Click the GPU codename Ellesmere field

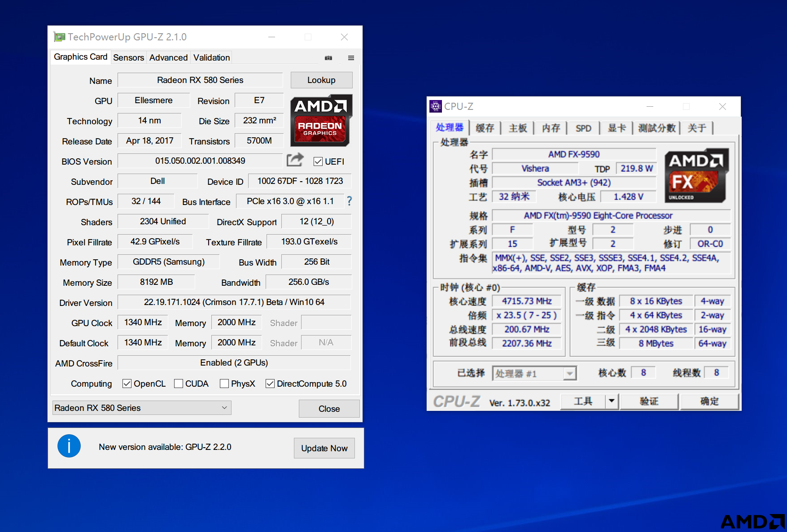point(153,100)
